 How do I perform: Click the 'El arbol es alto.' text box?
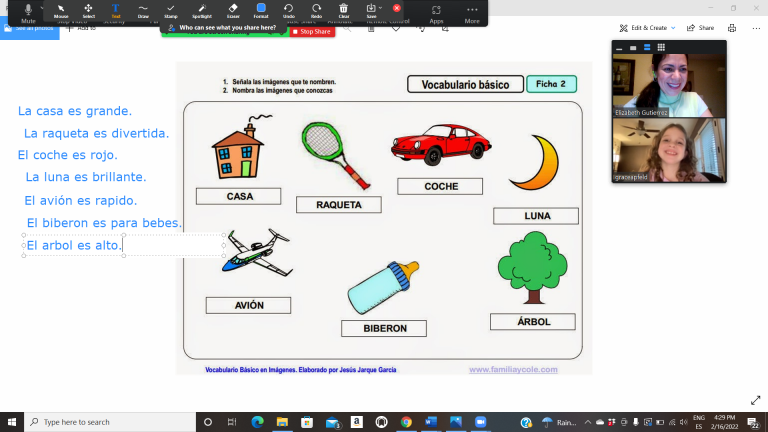coord(123,245)
